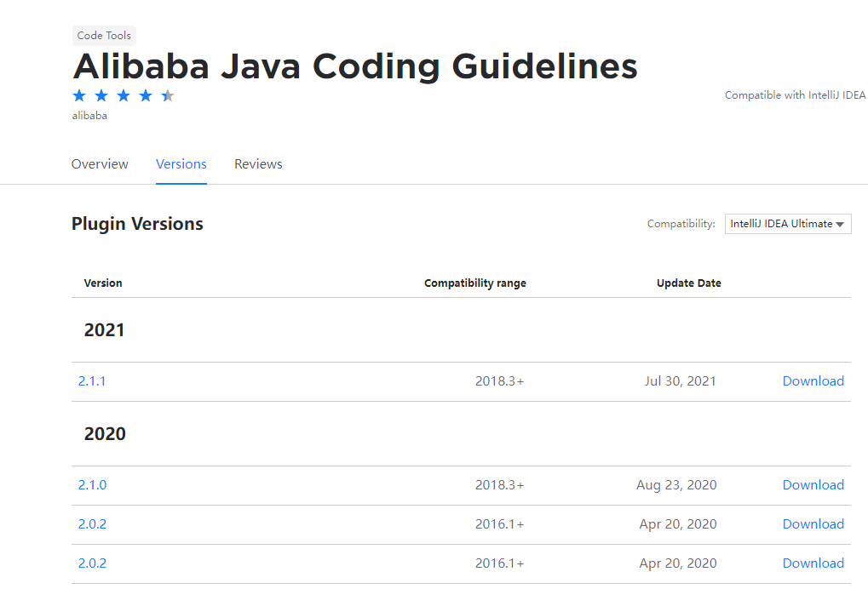The image size is (868, 589).
Task: Open version 2.1.0 details
Action: 92,485
